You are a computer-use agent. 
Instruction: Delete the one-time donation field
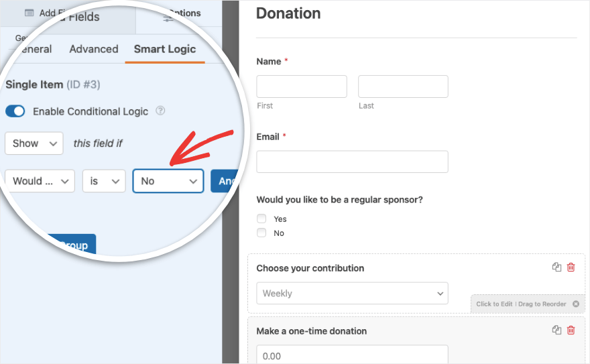(571, 330)
